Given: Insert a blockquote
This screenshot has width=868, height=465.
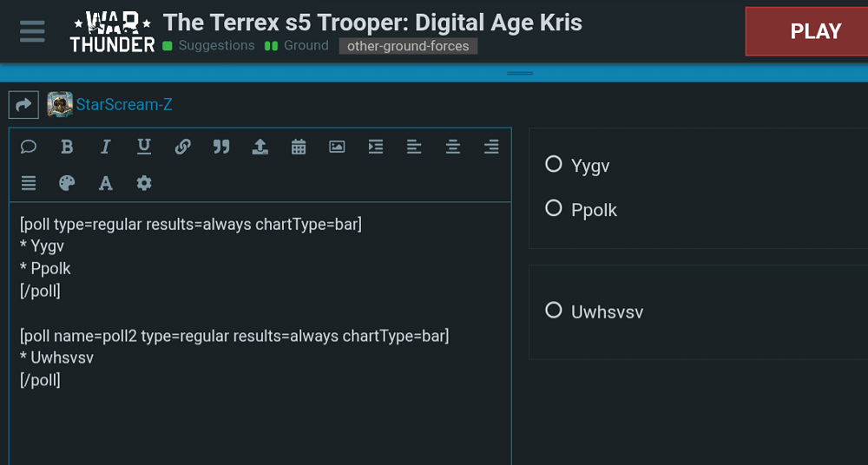Looking at the screenshot, I should coord(221,147).
